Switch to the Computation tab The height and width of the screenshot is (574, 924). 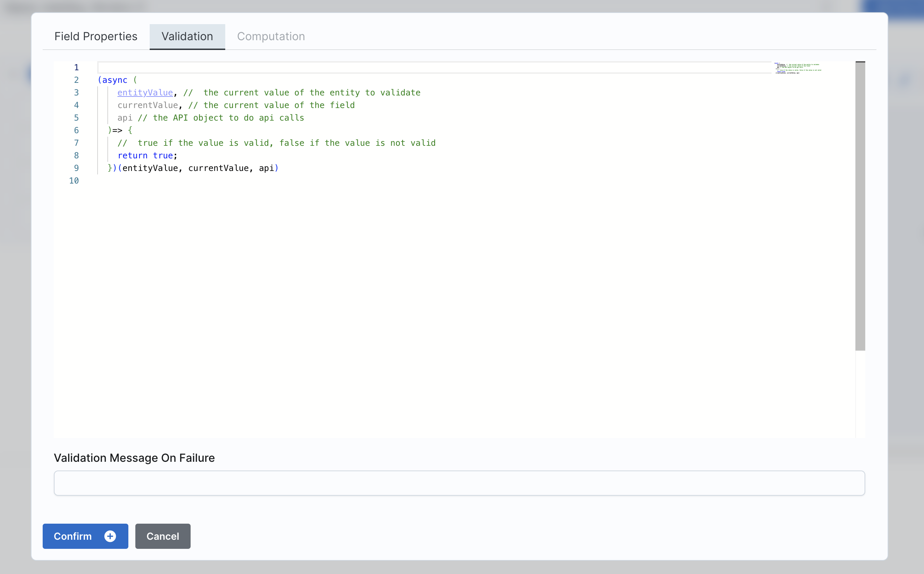point(271,36)
